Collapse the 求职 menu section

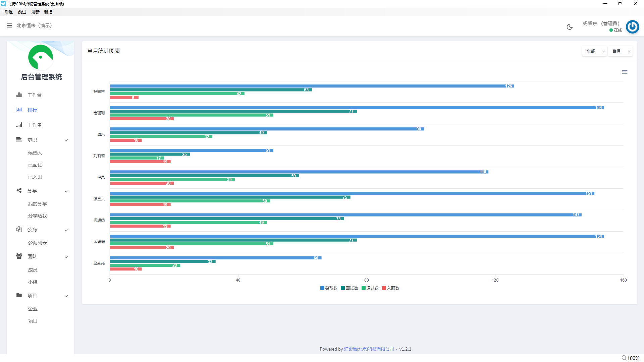[66, 140]
